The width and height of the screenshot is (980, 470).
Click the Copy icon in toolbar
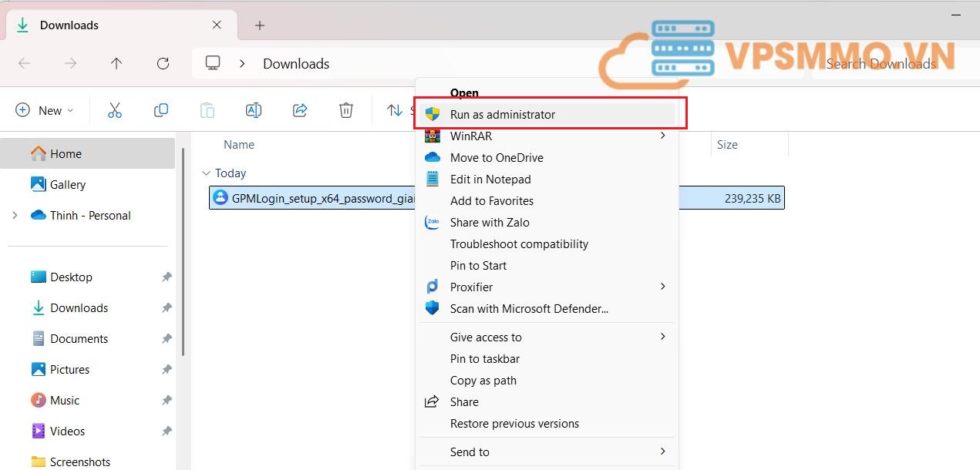(x=161, y=110)
